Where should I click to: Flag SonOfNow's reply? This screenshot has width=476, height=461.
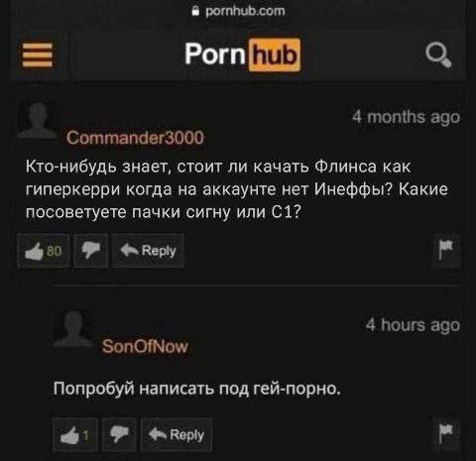[446, 434]
